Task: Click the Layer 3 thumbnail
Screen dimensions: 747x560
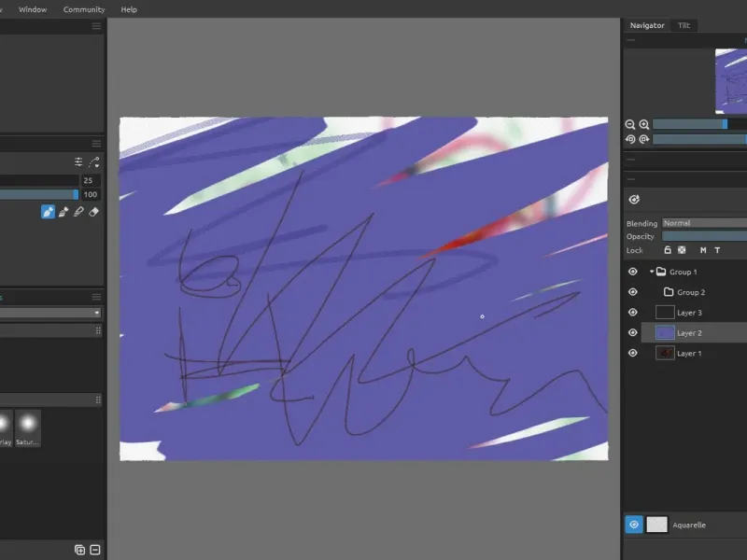Action: pos(665,313)
